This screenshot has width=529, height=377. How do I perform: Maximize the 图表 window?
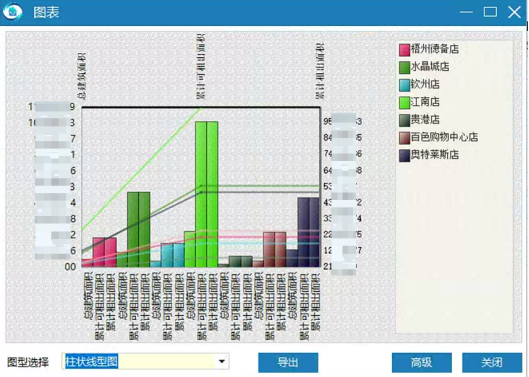(x=490, y=12)
